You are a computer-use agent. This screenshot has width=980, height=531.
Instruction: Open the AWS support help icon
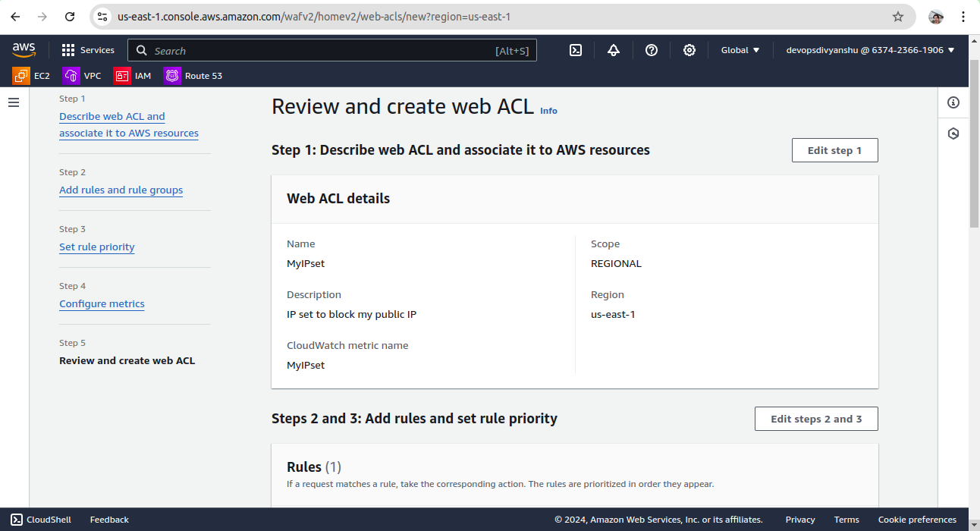tap(652, 50)
